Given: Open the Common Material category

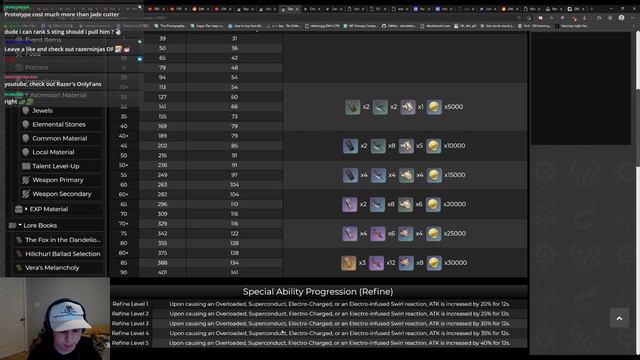Looking at the screenshot, I should click(61, 138).
